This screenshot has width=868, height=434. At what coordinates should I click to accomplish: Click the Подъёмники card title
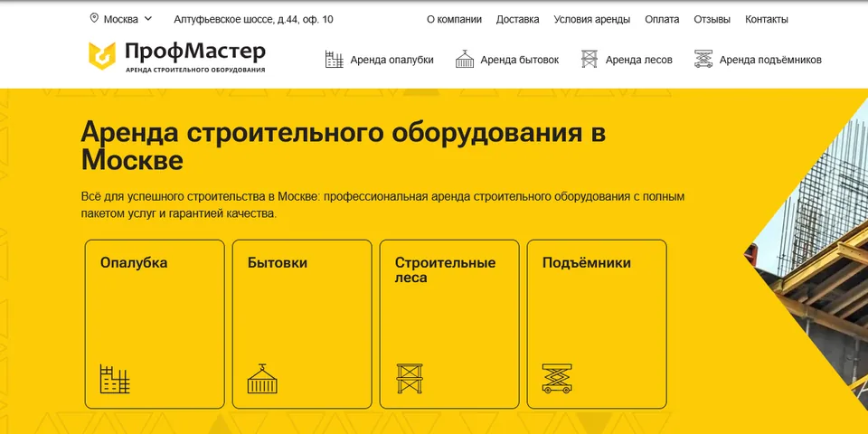tap(586, 263)
